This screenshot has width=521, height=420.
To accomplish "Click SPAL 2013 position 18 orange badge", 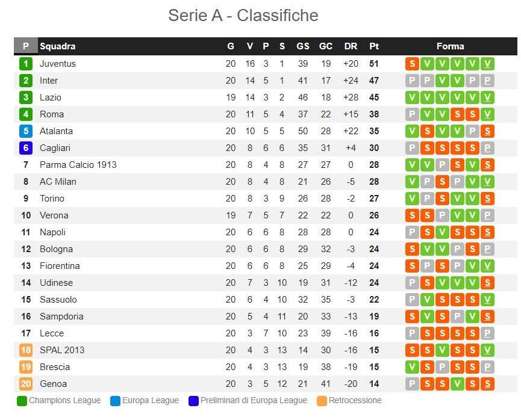I will (26, 350).
